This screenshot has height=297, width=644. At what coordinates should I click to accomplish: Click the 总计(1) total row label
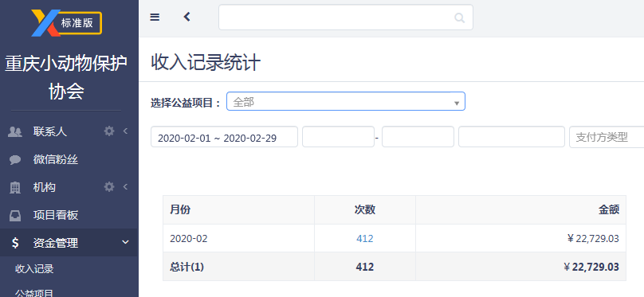pyautogui.click(x=187, y=267)
